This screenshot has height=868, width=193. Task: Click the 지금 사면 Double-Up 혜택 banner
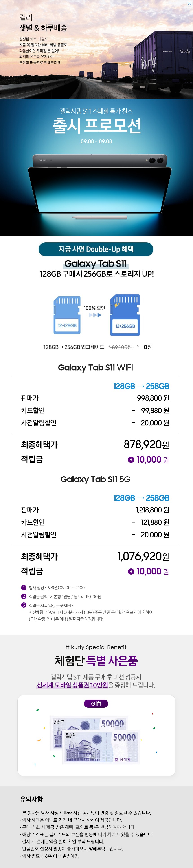tap(96, 249)
